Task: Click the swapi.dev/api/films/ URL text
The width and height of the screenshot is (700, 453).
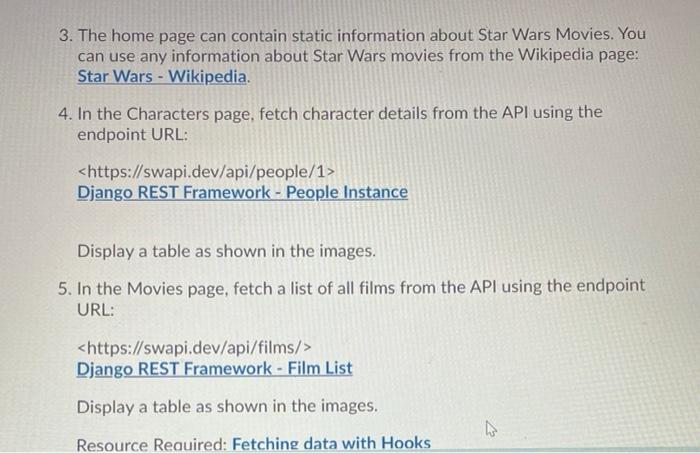Action: click(194, 347)
